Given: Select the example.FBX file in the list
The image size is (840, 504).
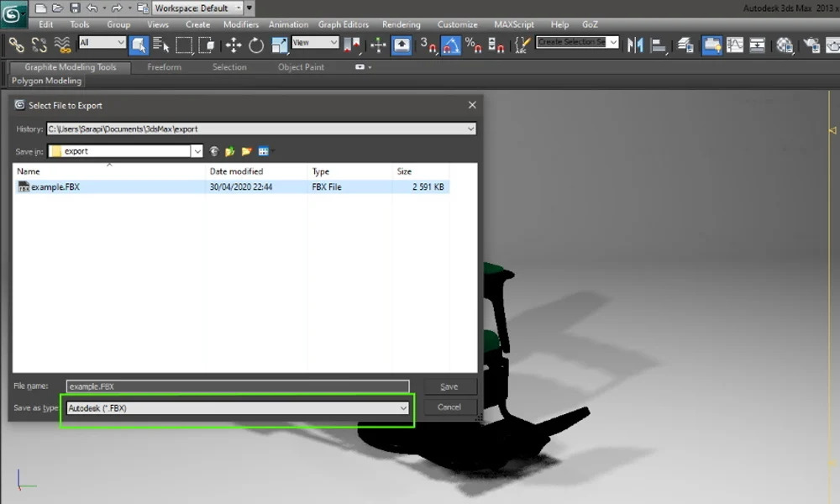Looking at the screenshot, I should 55,186.
